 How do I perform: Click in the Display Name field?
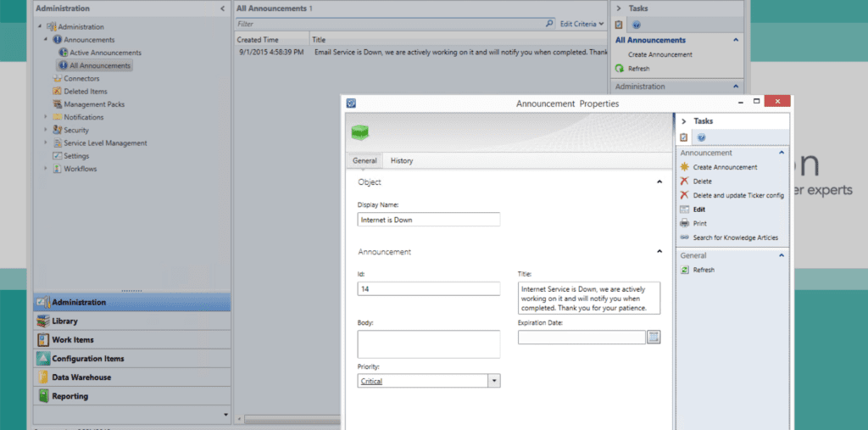click(x=428, y=220)
